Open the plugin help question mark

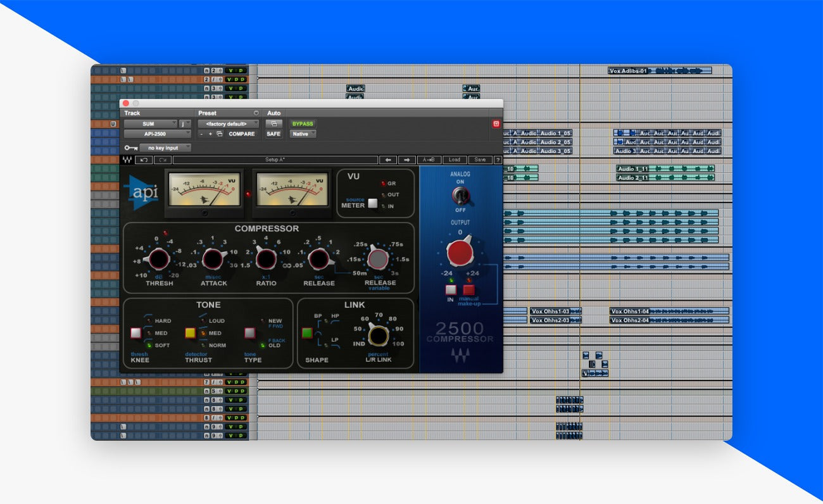click(498, 160)
